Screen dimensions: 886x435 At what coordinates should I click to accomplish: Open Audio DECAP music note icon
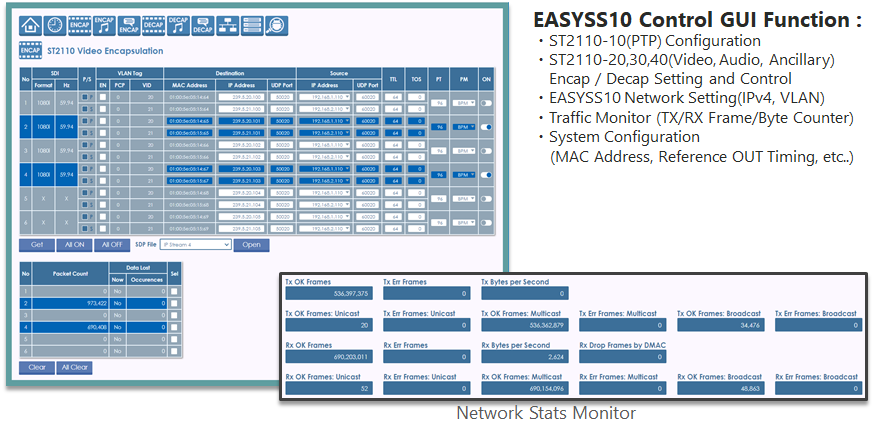(179, 26)
